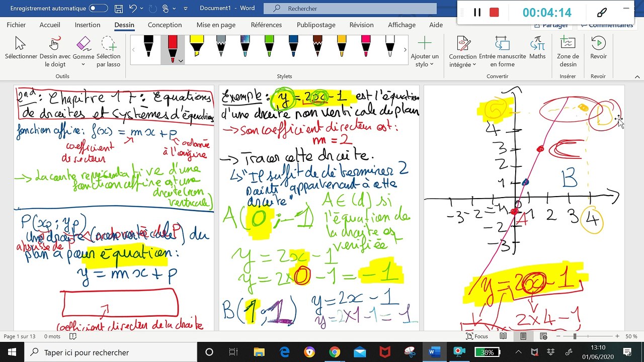Toggle Enregistrement automatique switch
The width and height of the screenshot is (644, 362).
click(x=98, y=9)
